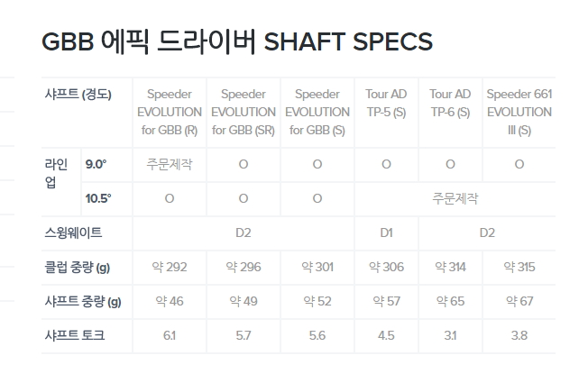Select the D1 swing weight cell

pyautogui.click(x=386, y=233)
